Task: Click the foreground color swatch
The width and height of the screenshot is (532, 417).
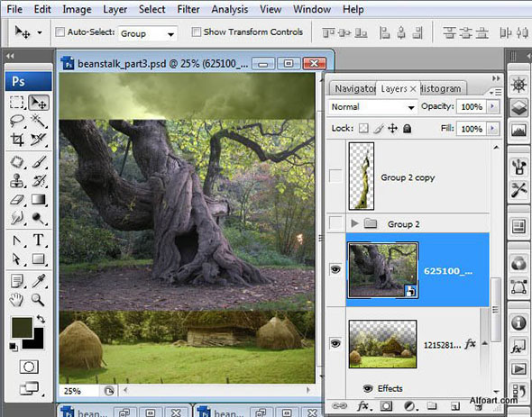Action: tap(22, 328)
